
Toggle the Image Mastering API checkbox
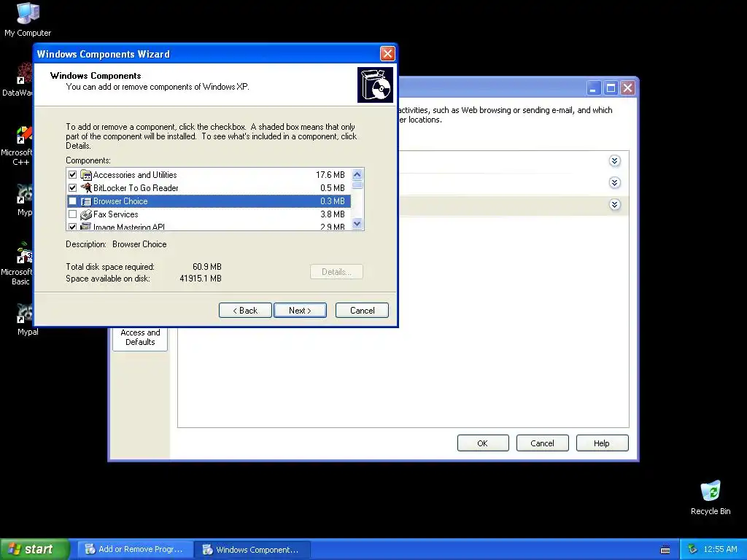(72, 227)
